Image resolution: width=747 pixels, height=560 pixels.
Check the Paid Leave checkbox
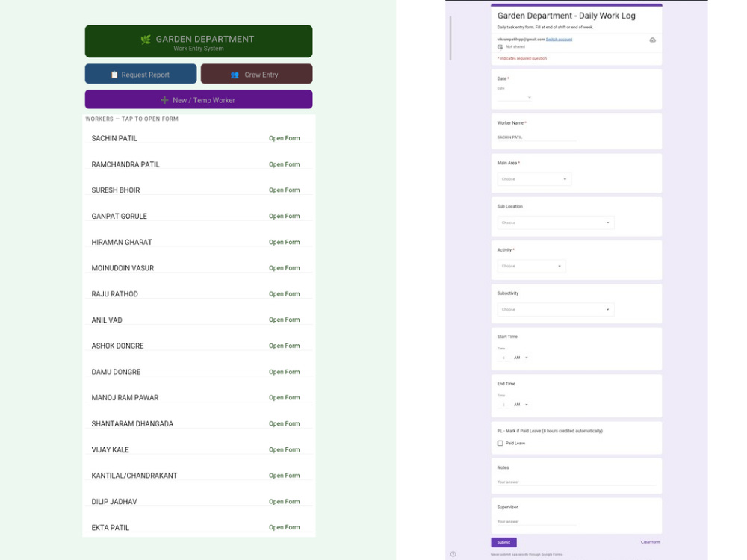500,444
